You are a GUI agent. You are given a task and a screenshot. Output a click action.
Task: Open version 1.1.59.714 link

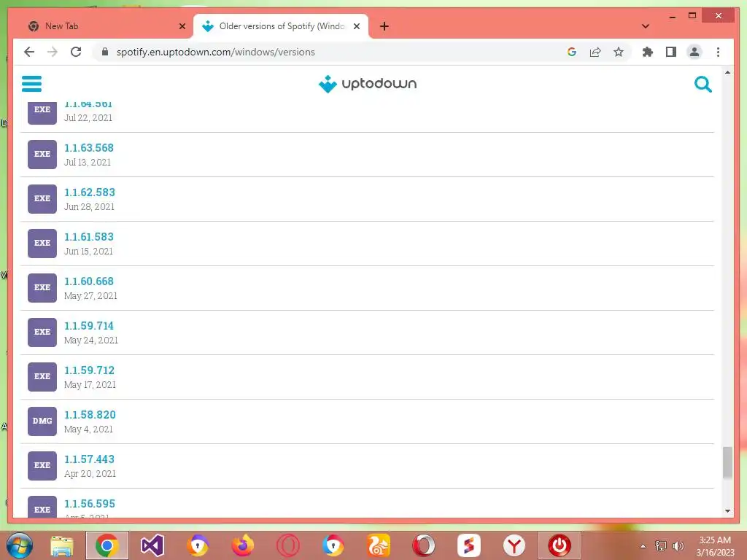click(x=88, y=326)
